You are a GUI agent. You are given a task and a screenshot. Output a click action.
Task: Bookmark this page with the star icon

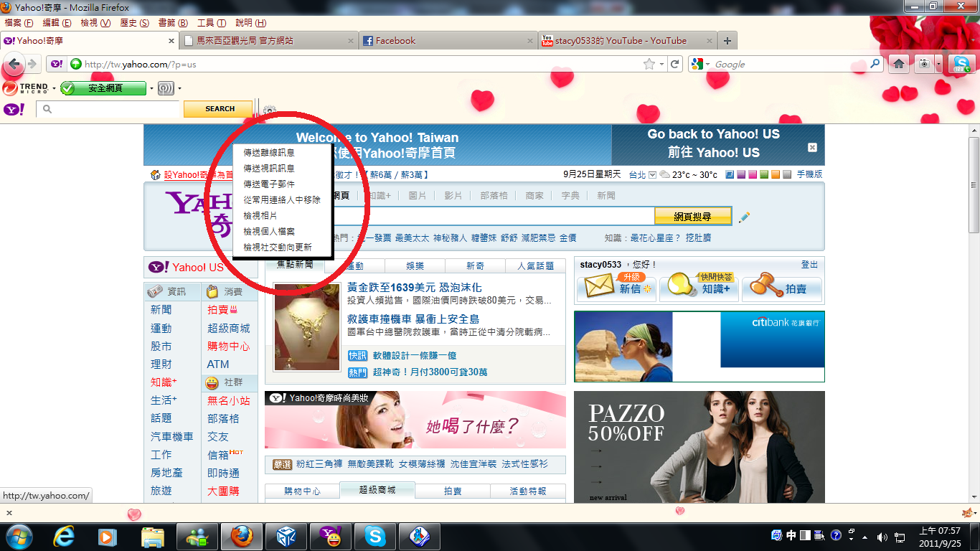(x=649, y=64)
